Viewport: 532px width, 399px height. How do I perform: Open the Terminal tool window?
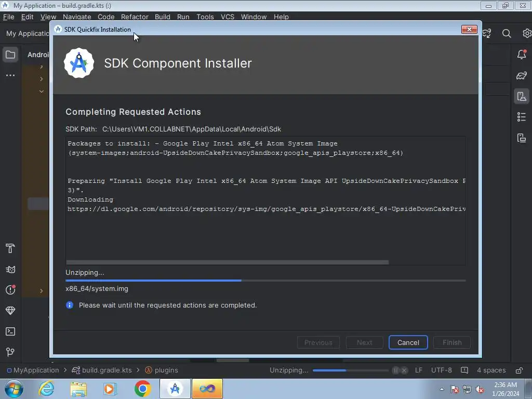pos(10,331)
